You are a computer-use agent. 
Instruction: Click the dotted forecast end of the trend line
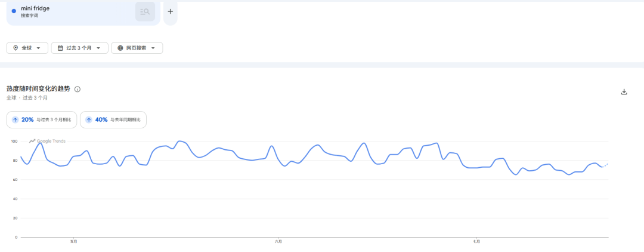(x=605, y=165)
